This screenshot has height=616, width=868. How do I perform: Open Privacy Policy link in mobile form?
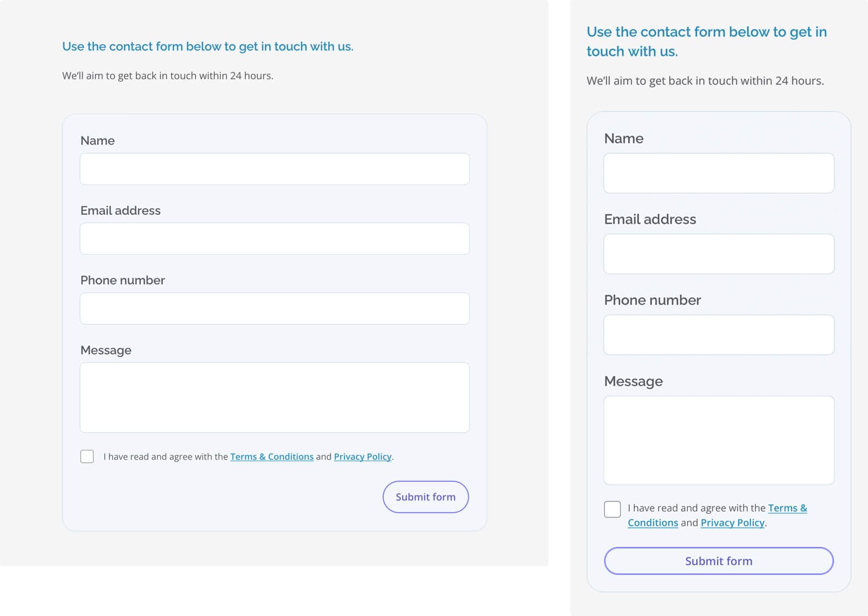pos(732,523)
